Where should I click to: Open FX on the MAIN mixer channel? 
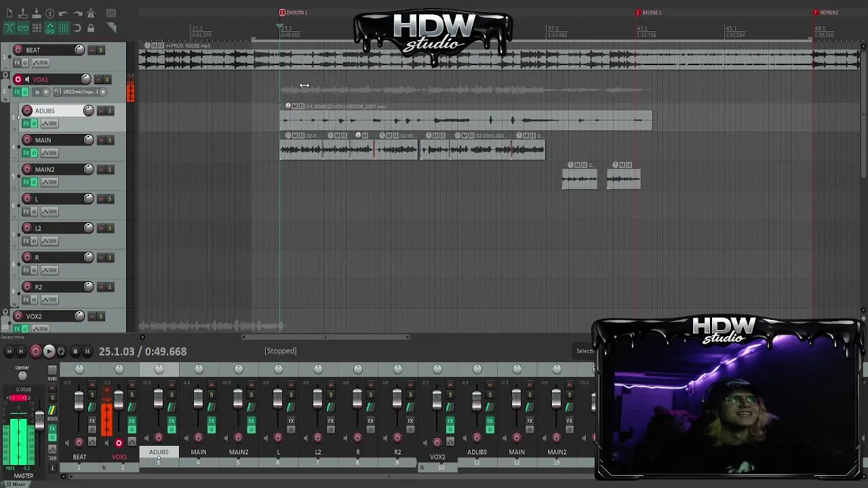[x=211, y=421]
